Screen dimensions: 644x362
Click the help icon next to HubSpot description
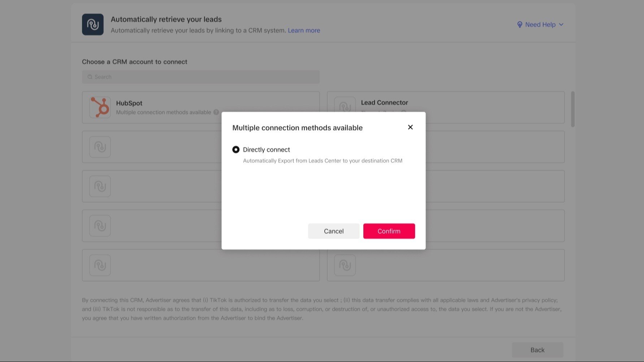click(216, 112)
